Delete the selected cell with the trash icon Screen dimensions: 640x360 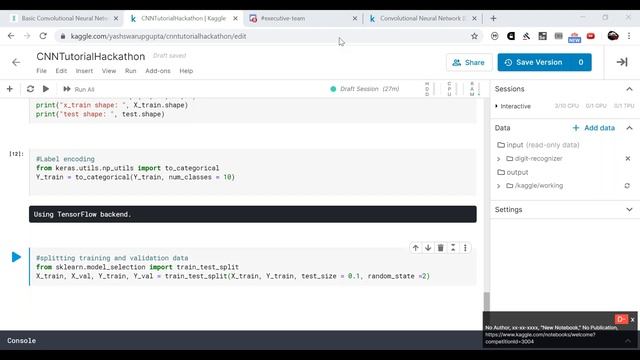point(440,248)
